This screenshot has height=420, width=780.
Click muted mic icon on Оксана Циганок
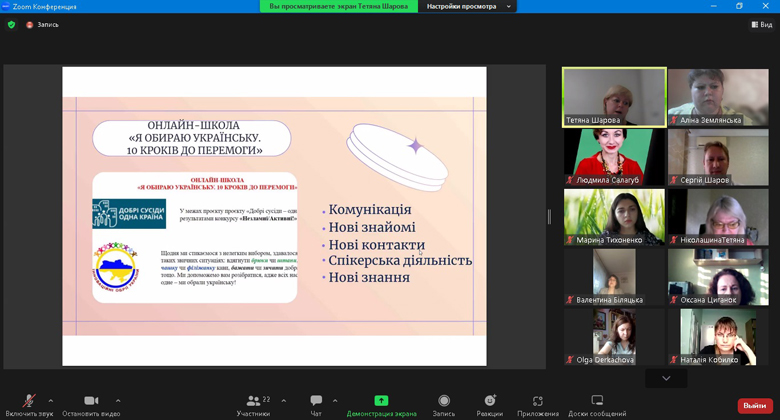point(674,300)
